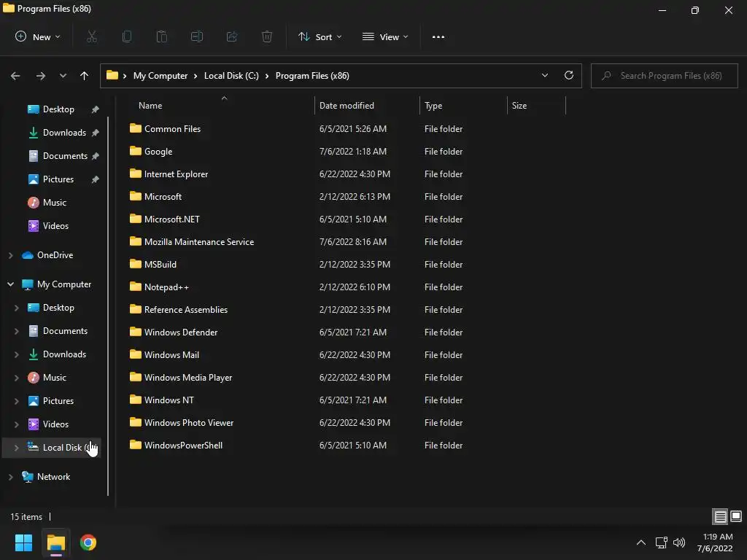
Task: Open the clock and date in taskbar
Action: pyautogui.click(x=715, y=542)
